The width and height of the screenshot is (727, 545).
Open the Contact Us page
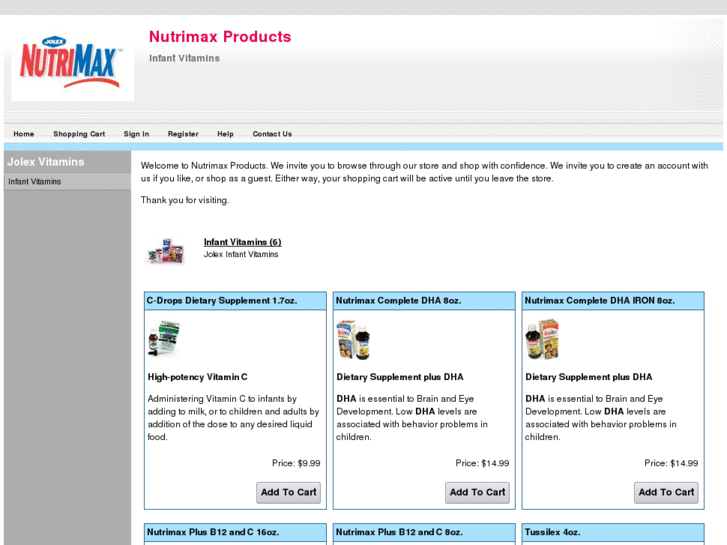tap(272, 134)
